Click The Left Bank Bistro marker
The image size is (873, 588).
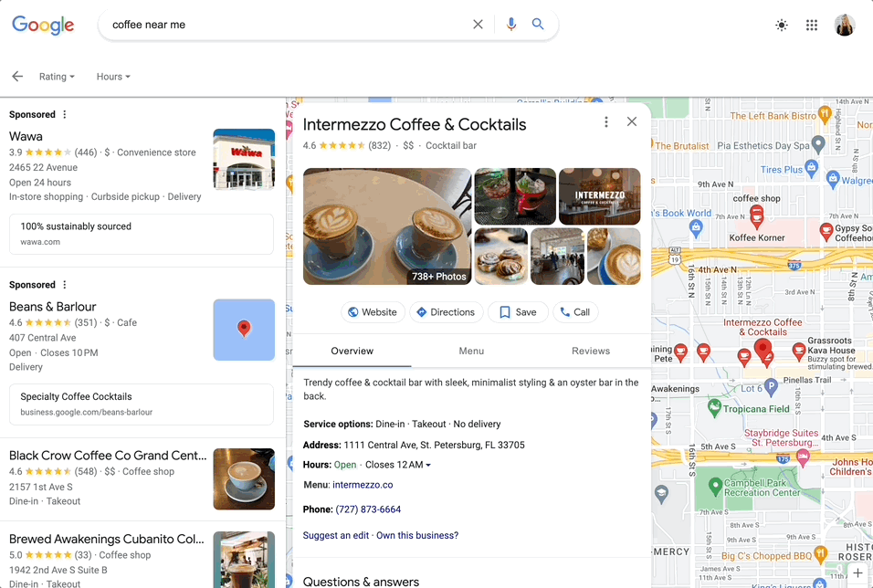tap(825, 115)
